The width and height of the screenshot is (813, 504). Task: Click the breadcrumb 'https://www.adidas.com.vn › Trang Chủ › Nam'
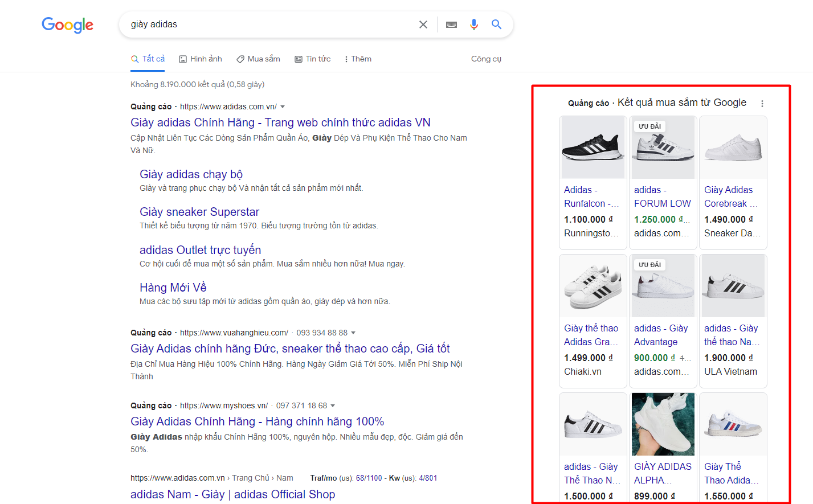click(x=212, y=478)
